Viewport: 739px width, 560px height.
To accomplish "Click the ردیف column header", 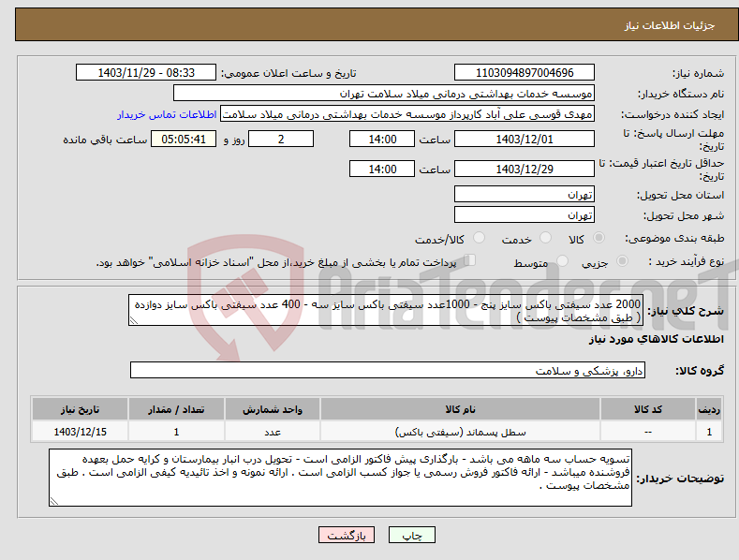I will click(709, 409).
